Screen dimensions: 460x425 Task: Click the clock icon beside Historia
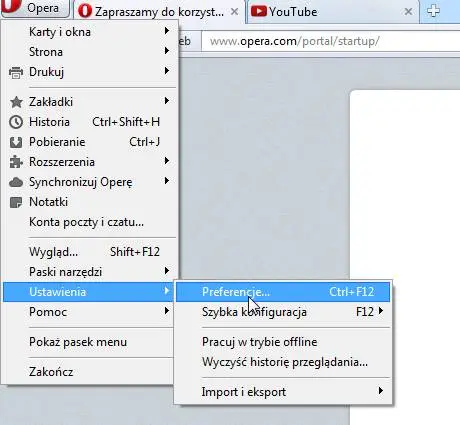click(x=16, y=122)
